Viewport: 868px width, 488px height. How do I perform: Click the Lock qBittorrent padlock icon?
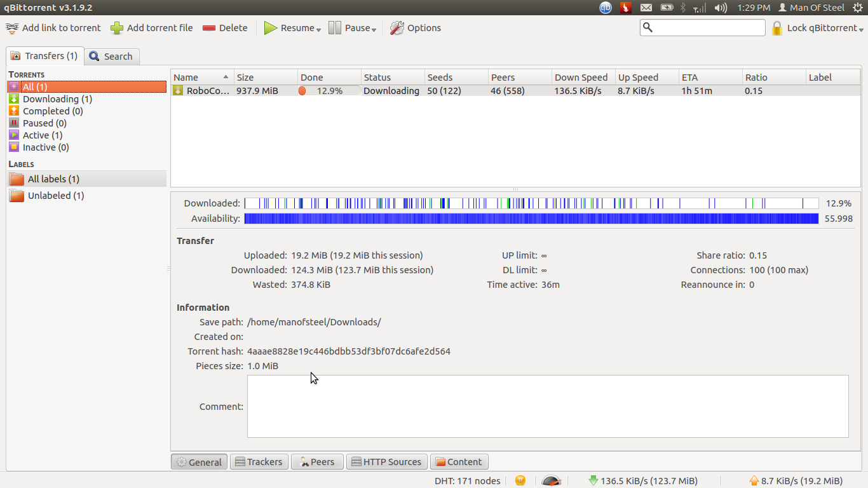[776, 27]
